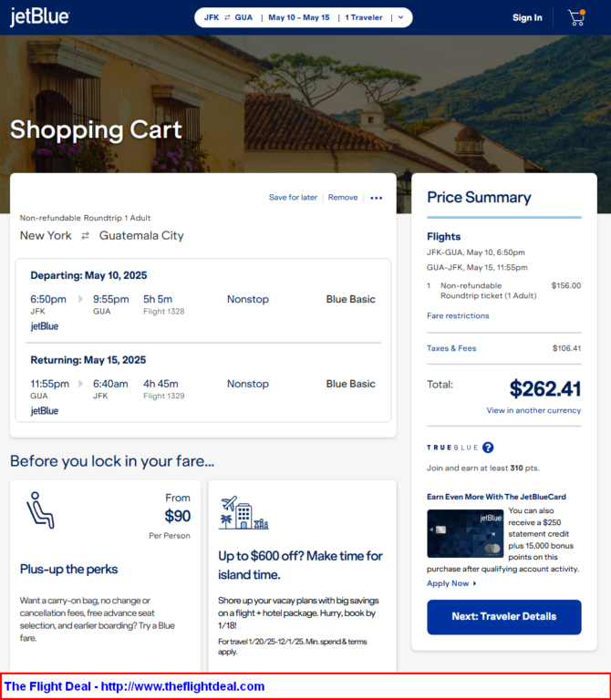Image resolution: width=611 pixels, height=700 pixels.
Task: Click the seat icon on perks card
Action: click(x=40, y=510)
